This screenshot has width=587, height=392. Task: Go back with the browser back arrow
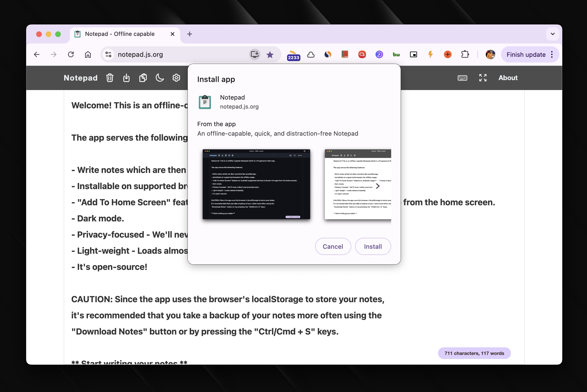pos(37,54)
